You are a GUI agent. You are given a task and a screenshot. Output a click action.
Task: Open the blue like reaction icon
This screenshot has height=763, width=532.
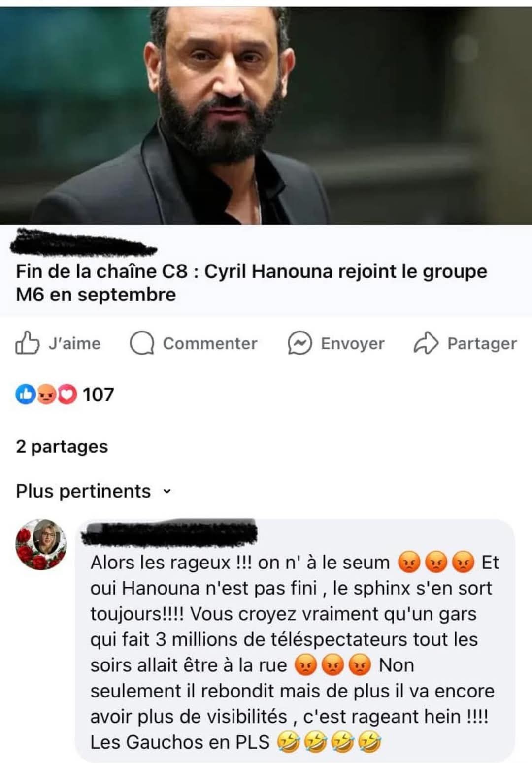point(25,394)
